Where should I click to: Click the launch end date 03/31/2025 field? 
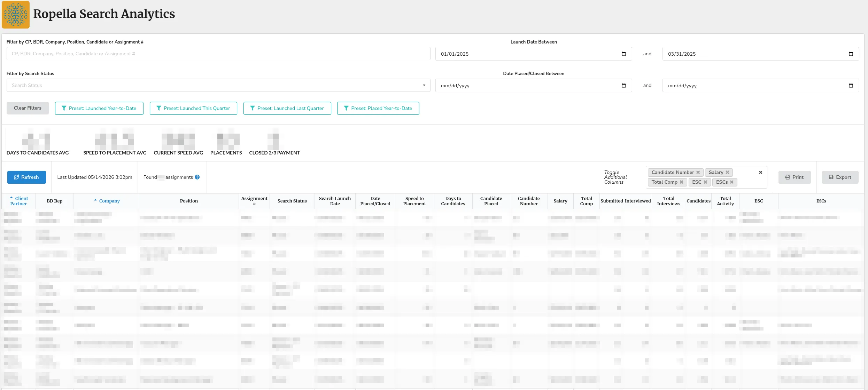pos(761,54)
